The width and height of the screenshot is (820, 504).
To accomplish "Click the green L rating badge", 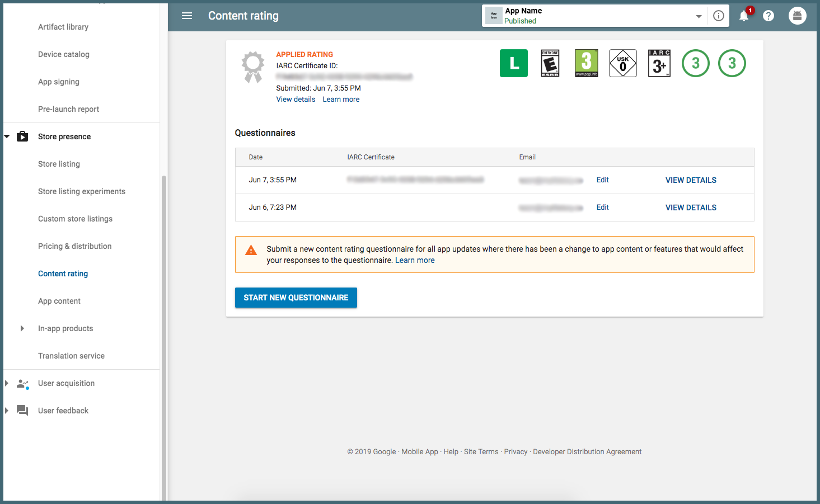I will click(514, 63).
